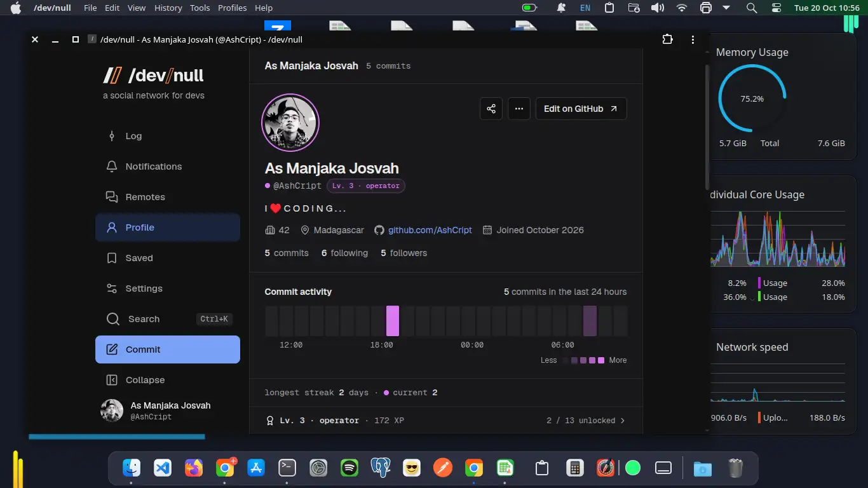Click the blue Commit button

click(x=168, y=349)
